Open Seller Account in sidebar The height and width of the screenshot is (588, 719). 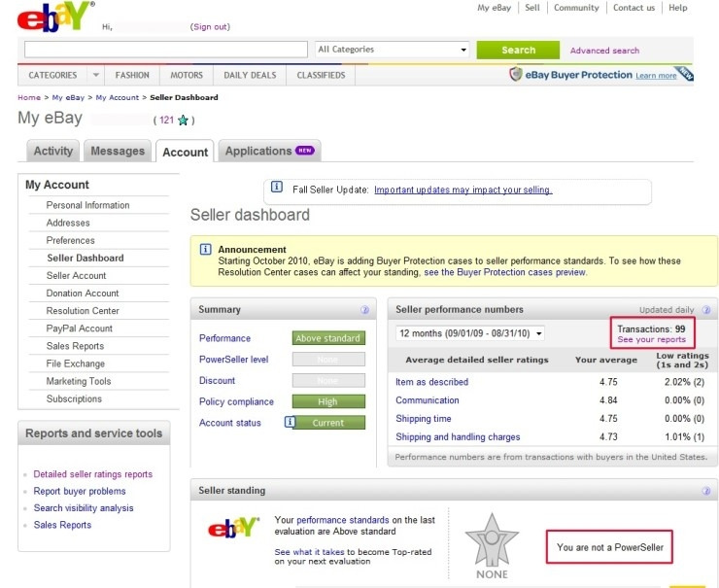coord(76,276)
